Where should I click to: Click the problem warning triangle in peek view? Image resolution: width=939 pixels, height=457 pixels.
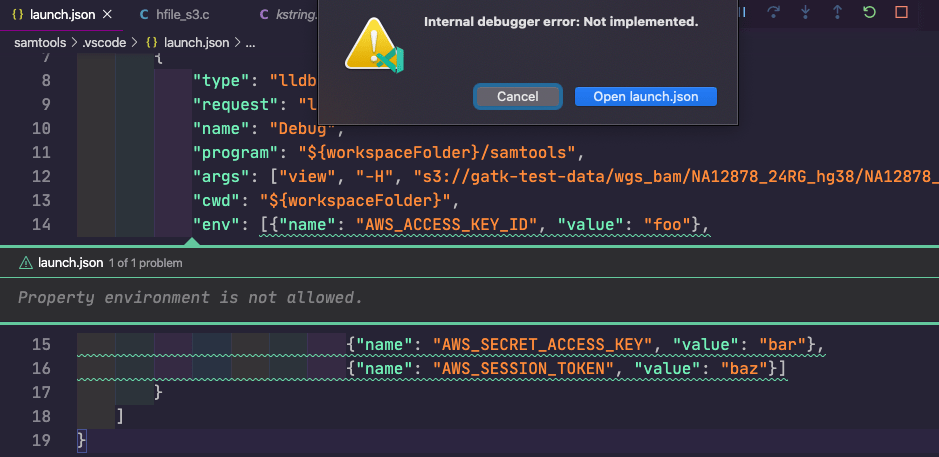[x=25, y=263]
